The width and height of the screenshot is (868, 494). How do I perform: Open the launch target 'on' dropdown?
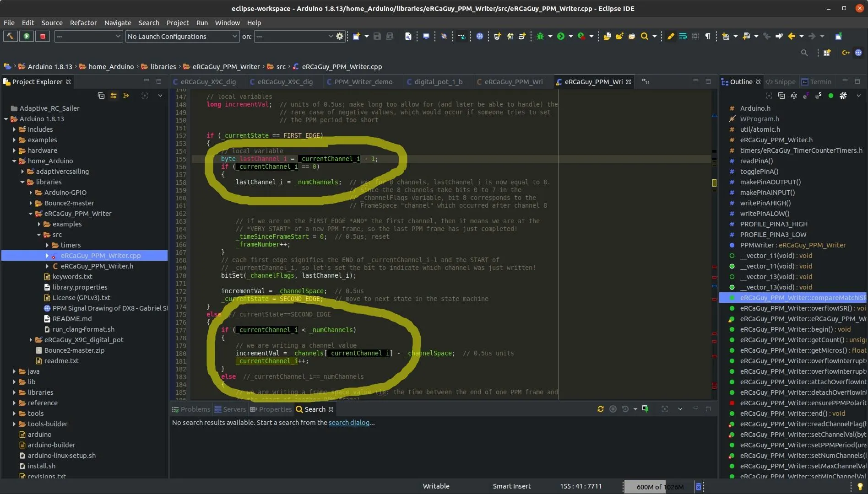(x=294, y=36)
